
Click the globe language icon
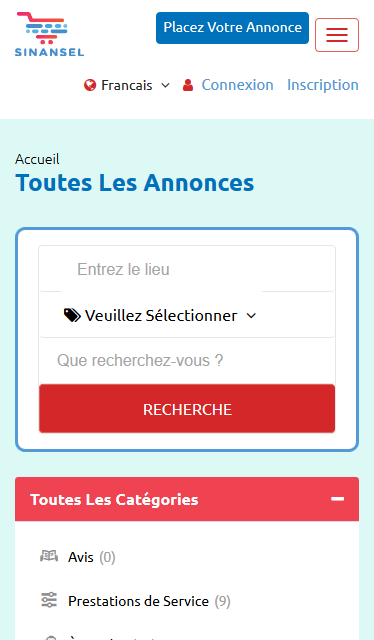(x=90, y=85)
